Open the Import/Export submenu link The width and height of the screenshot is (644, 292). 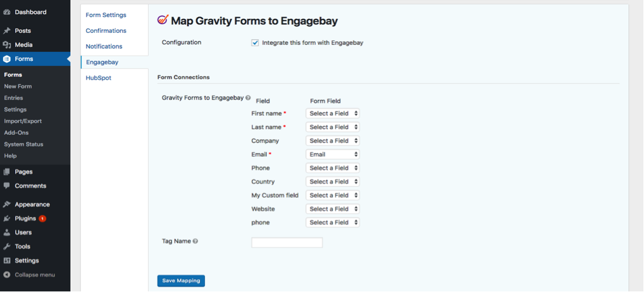[23, 121]
